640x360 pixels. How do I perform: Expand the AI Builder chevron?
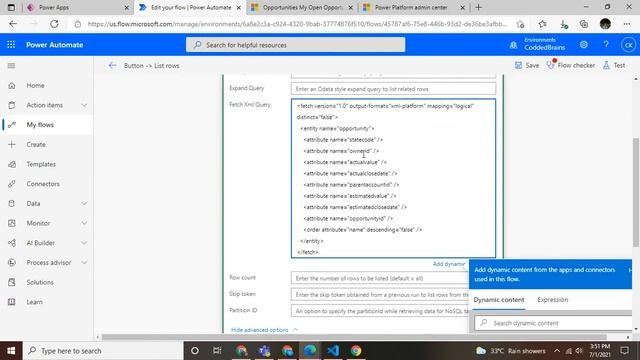84,243
